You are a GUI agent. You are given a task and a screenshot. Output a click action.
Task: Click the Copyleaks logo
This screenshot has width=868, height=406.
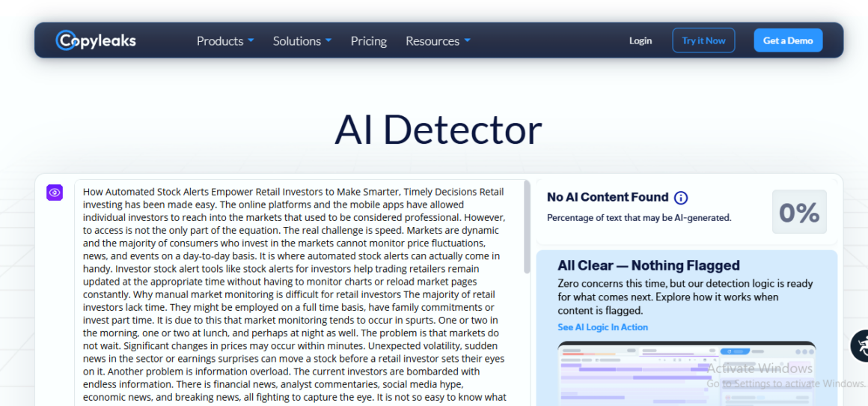tap(96, 40)
